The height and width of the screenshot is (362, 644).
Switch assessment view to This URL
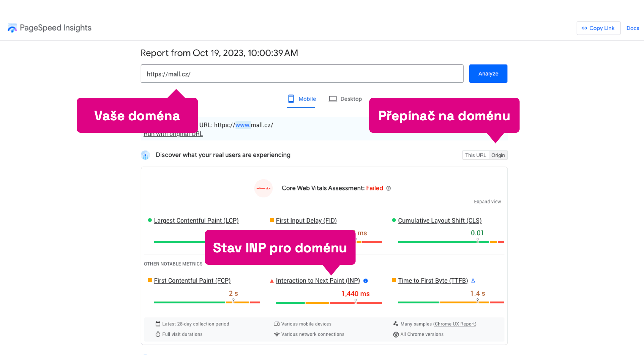(475, 155)
